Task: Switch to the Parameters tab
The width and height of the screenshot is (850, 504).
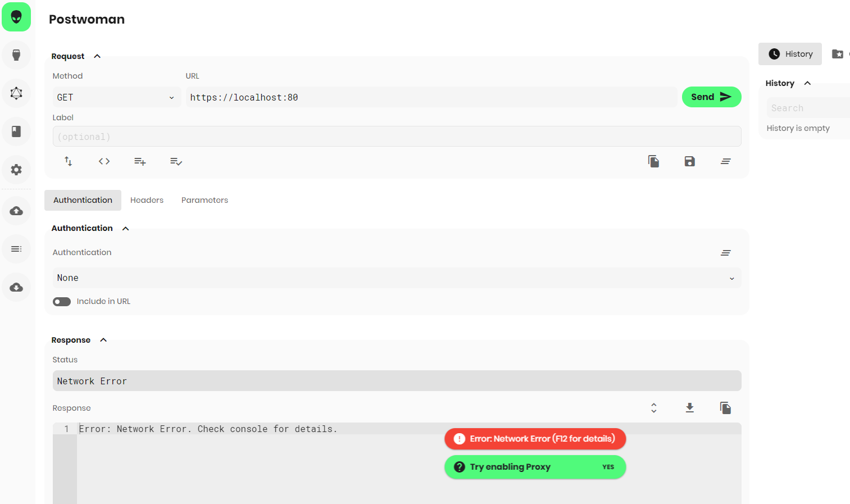Action: point(205,200)
